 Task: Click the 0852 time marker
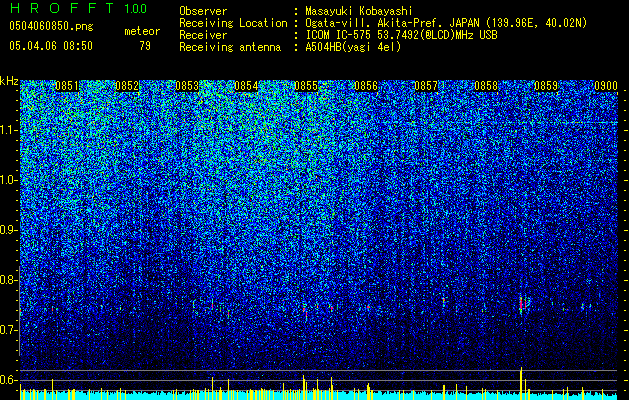[127, 86]
